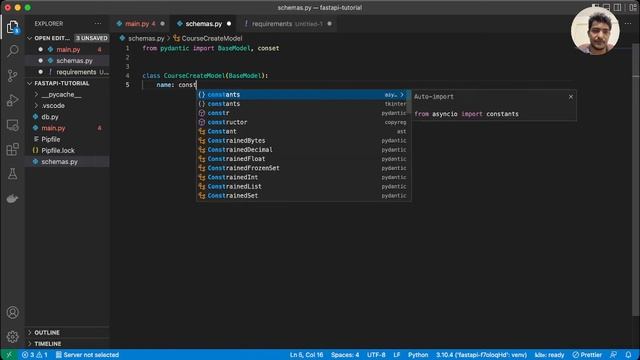Choose constants tkinter suggestion
The image size is (640, 360).
tap(302, 104)
